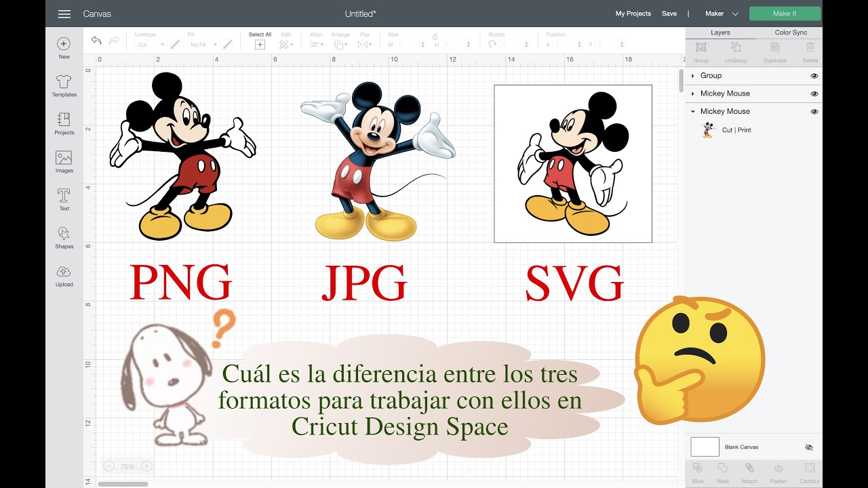This screenshot has width=868, height=488.
Task: Click the Rotate angle field
Action: 515,45
